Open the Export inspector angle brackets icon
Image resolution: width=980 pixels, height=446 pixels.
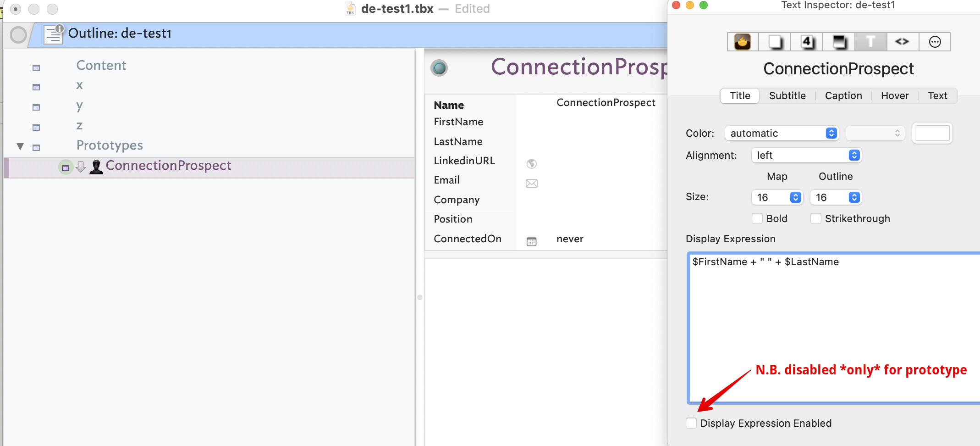tap(902, 42)
